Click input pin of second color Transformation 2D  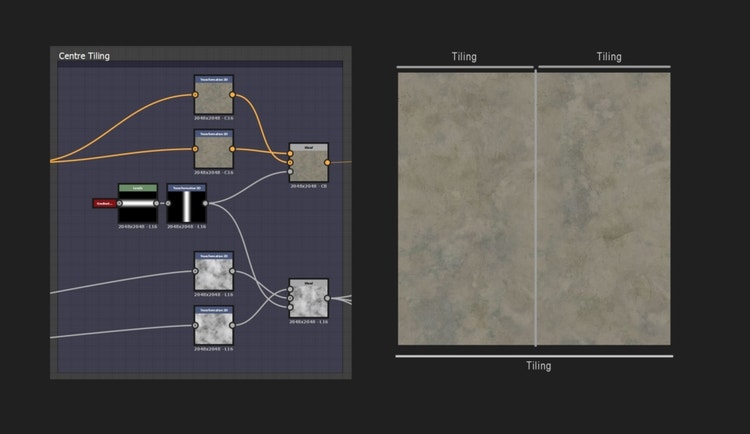pyautogui.click(x=195, y=149)
